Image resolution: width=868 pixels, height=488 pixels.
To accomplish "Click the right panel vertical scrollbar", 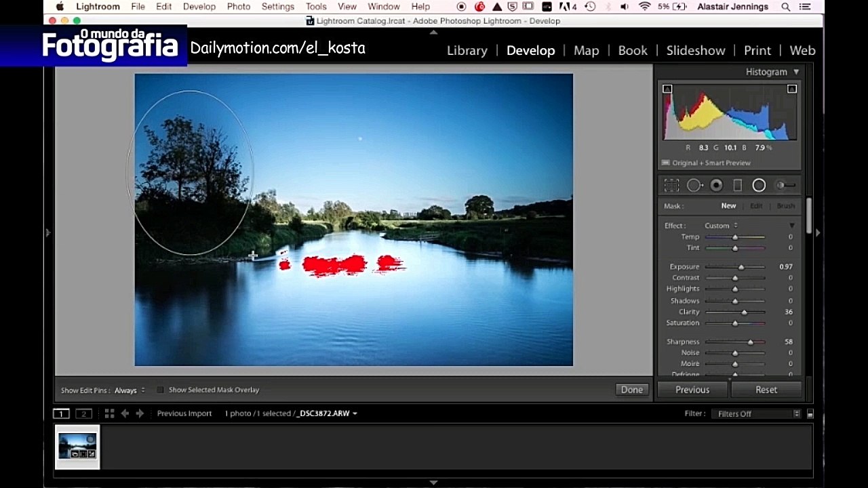I will [x=809, y=217].
